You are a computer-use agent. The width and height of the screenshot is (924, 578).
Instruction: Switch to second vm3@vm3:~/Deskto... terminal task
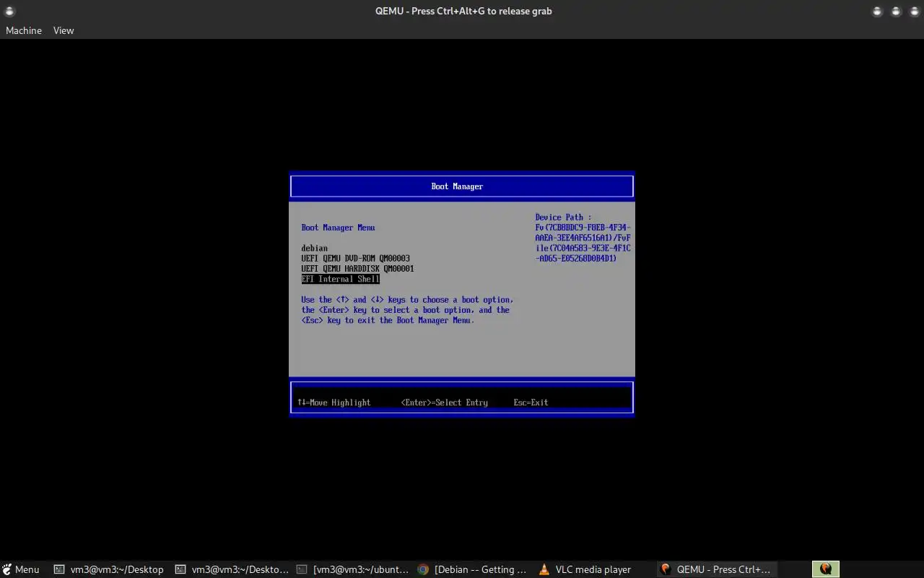[x=232, y=569]
